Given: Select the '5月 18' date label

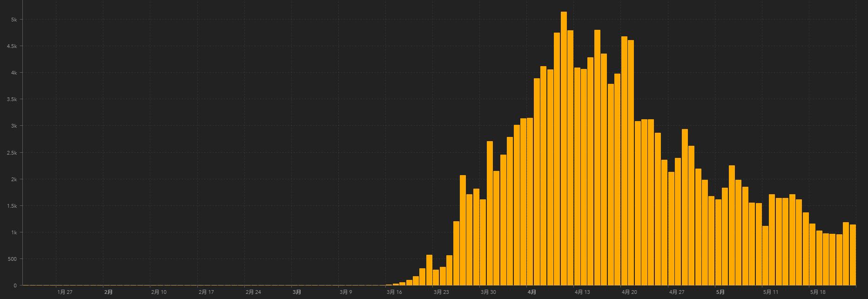Looking at the screenshot, I should (x=818, y=292).
